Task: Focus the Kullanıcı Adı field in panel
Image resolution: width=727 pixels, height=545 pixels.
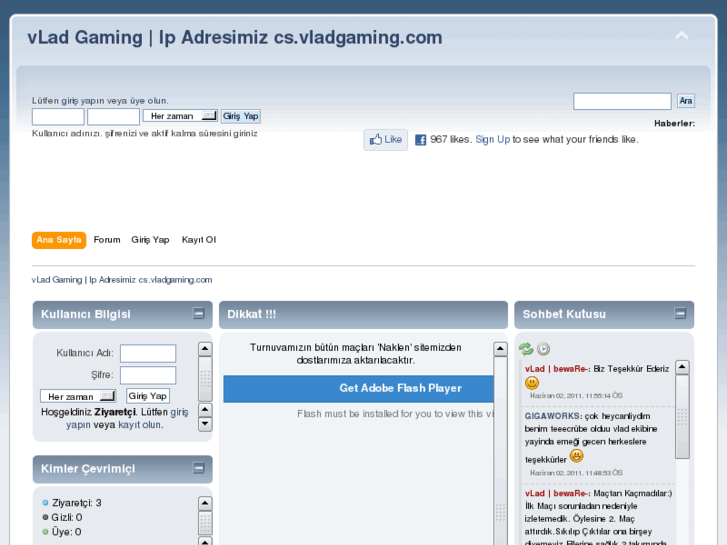Action: (x=148, y=353)
